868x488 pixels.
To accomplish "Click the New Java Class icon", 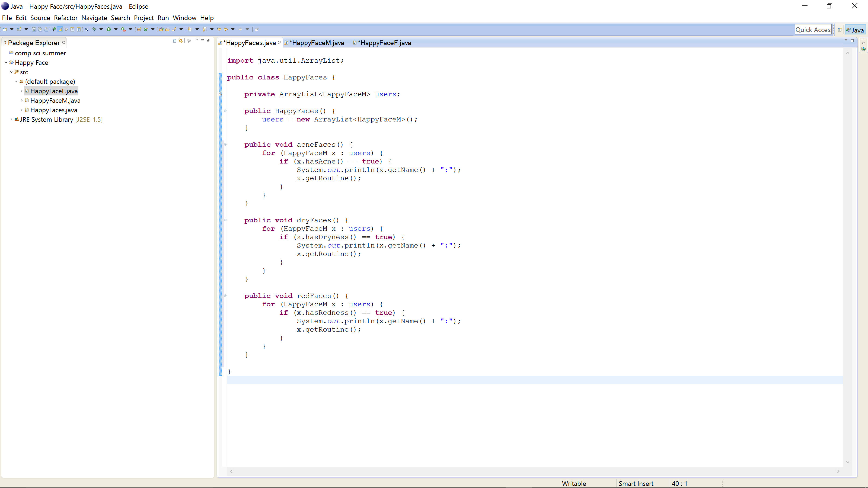I will click(146, 29).
